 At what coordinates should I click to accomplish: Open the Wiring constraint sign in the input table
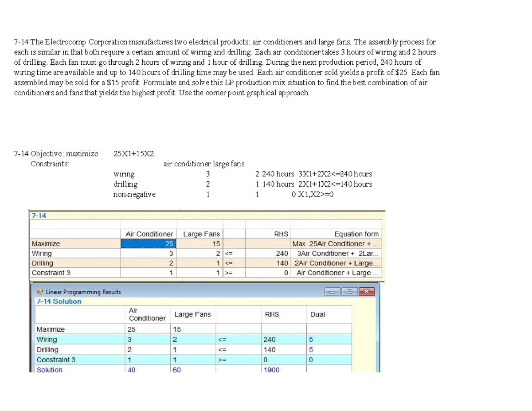(x=229, y=254)
